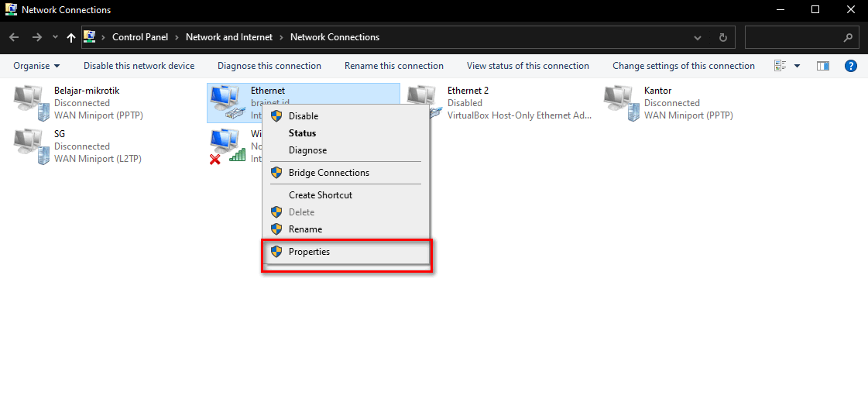Select the Ethernet 2 adapter icon
Image resolution: width=868 pixels, height=399 pixels.
tap(423, 103)
